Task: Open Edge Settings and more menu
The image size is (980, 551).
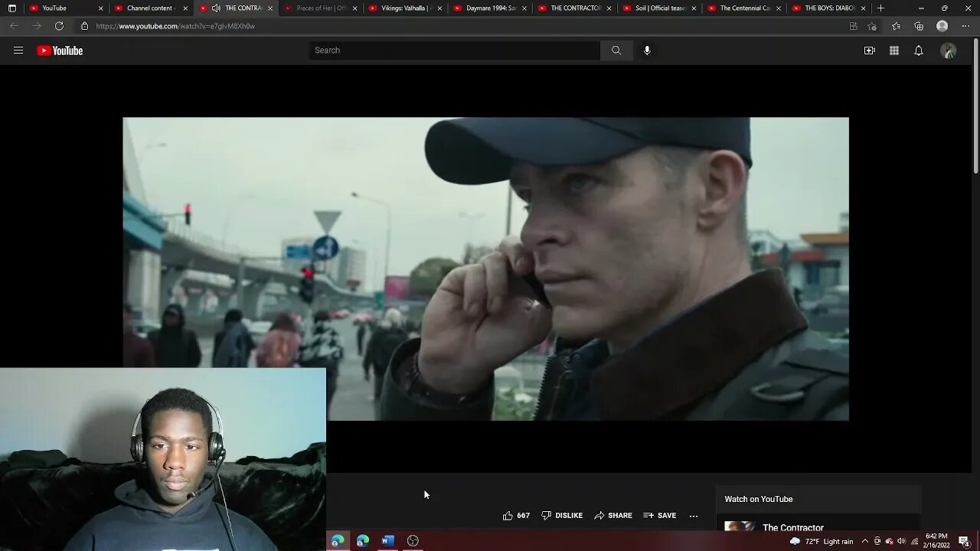Action: [x=965, y=26]
